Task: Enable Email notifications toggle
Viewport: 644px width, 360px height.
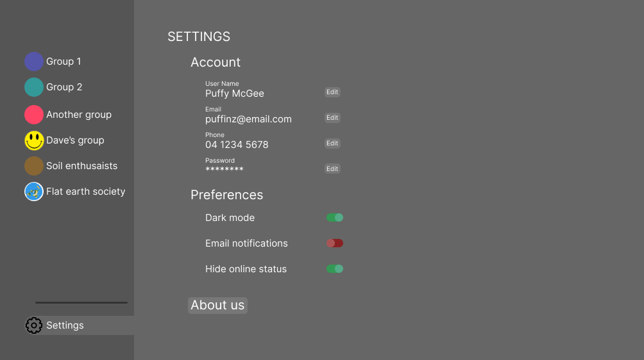Action: 335,243
